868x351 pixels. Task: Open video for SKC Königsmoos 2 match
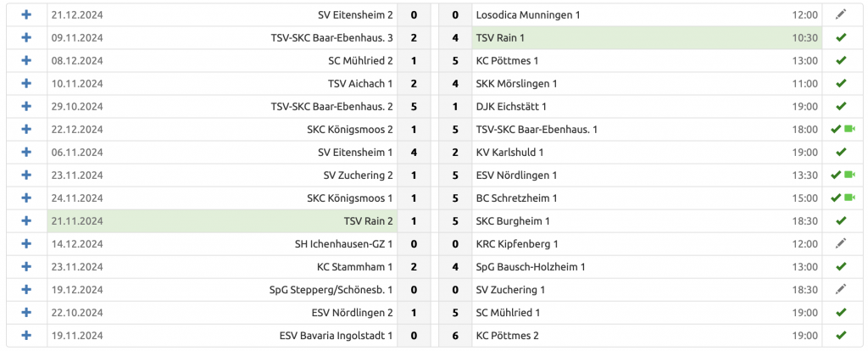click(849, 130)
